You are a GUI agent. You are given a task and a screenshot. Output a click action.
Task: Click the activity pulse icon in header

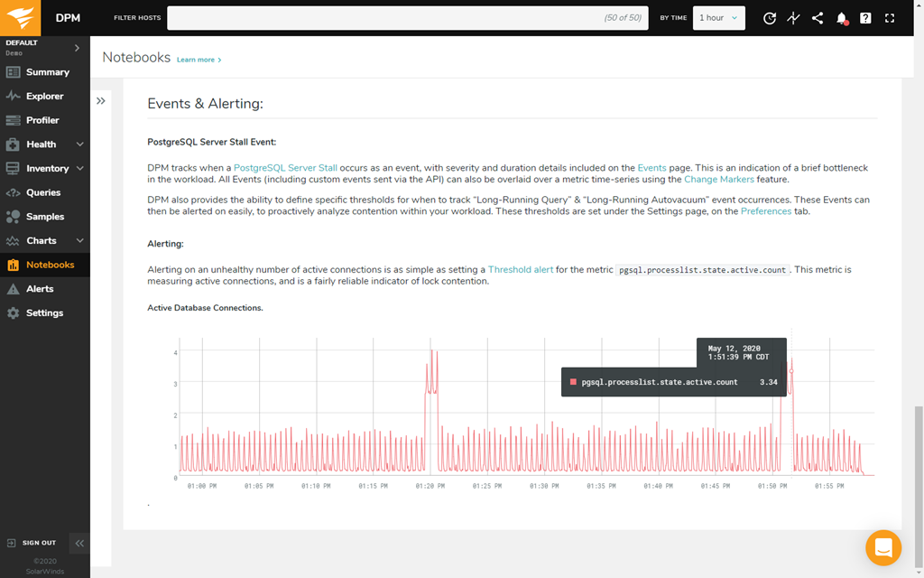pyautogui.click(x=793, y=18)
